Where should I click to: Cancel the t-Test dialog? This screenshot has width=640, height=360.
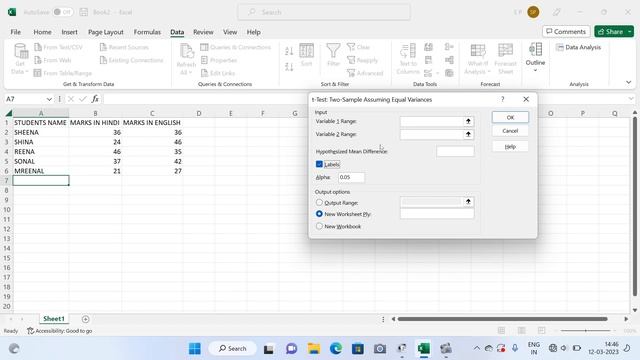(510, 131)
